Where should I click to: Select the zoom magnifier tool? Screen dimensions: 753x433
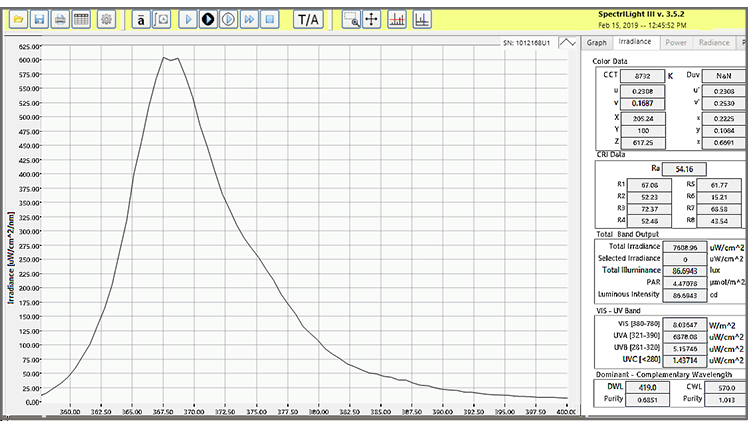[x=350, y=19]
